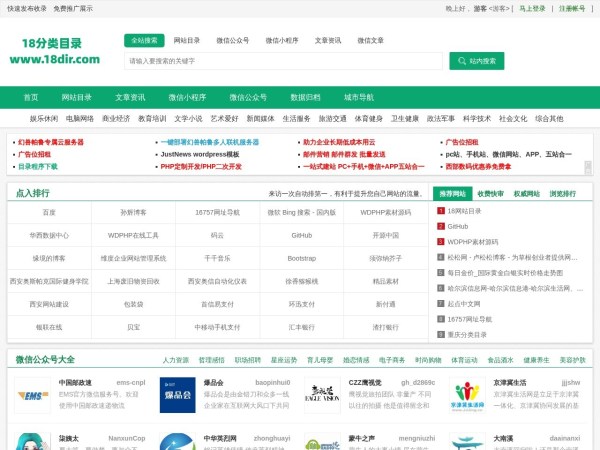This screenshot has height=450, width=600.
Task: Open the 综合其他 category
Action: pos(549,119)
